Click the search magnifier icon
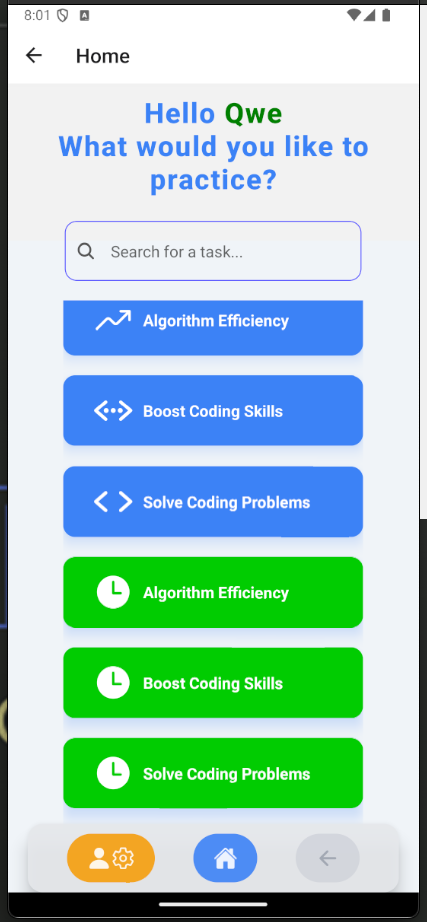Image resolution: width=427 pixels, height=922 pixels. click(86, 252)
